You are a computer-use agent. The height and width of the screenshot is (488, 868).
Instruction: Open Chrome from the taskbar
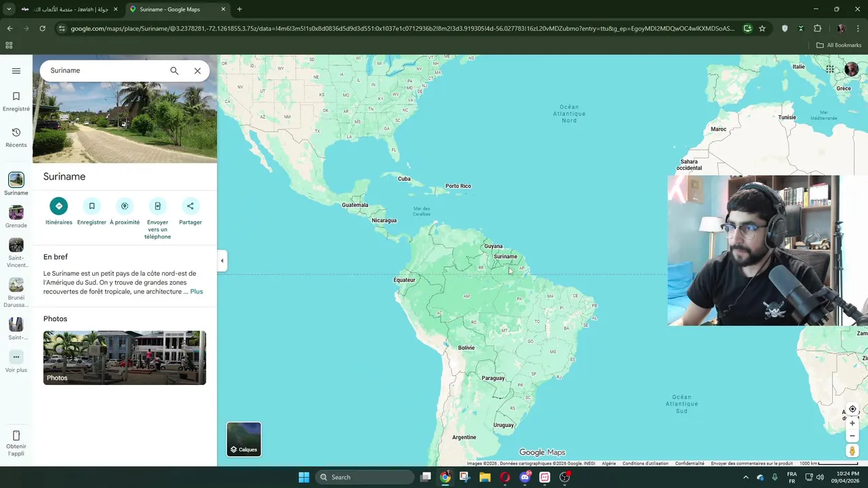445,477
